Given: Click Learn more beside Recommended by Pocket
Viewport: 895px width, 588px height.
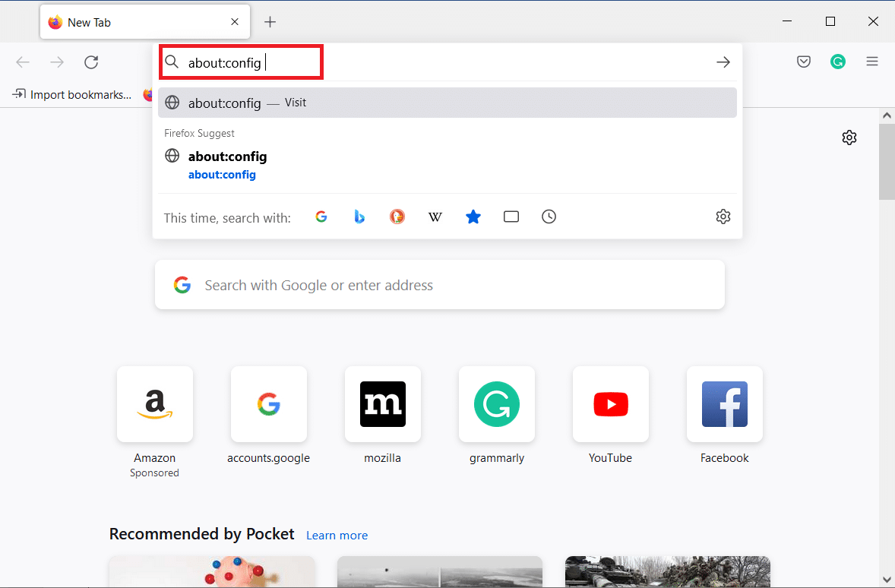Looking at the screenshot, I should (337, 536).
